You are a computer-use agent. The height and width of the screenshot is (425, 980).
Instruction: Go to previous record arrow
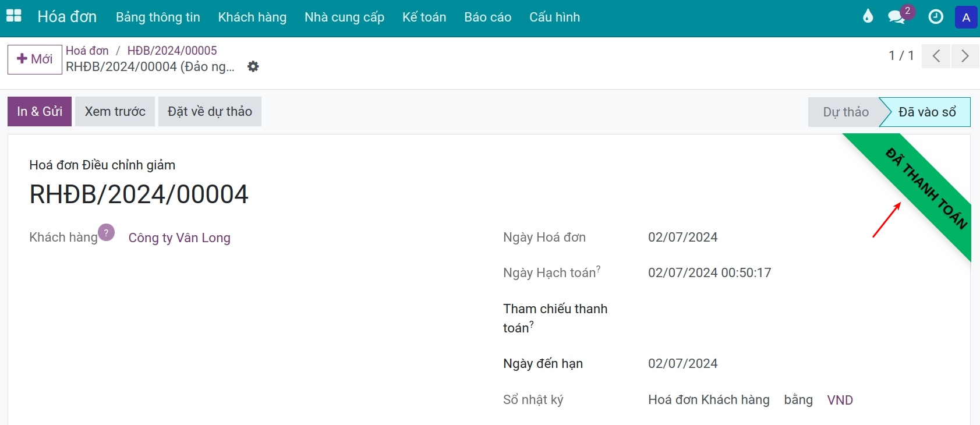[x=936, y=56]
